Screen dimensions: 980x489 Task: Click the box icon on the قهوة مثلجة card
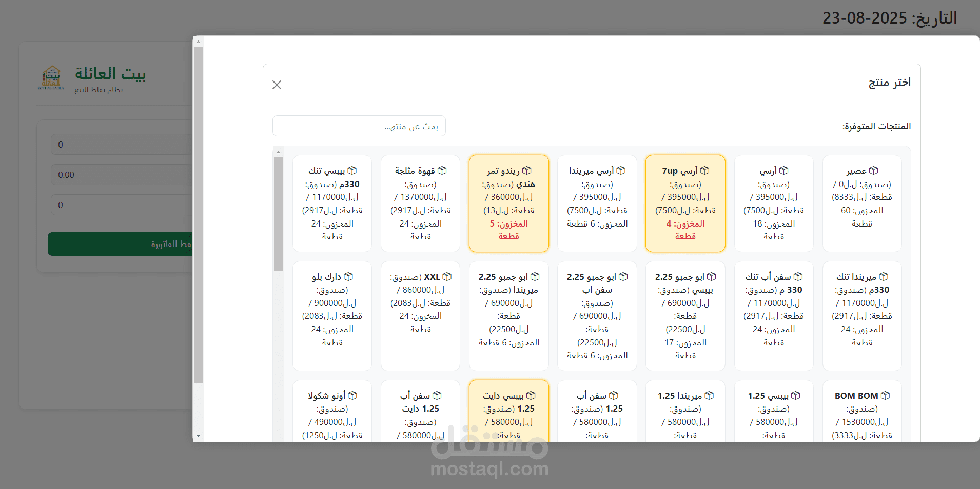(442, 171)
